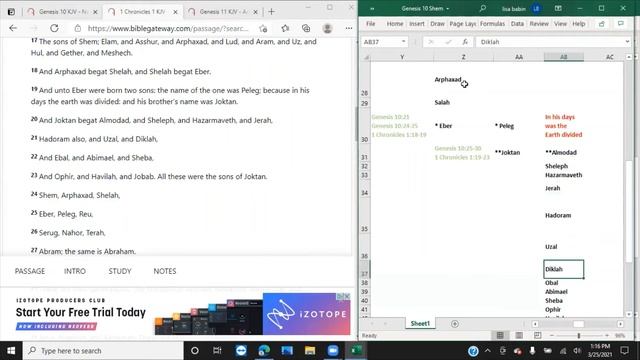Open Excel ribbon display options icon
Screen dimensions: 640x360
pos(558,8)
